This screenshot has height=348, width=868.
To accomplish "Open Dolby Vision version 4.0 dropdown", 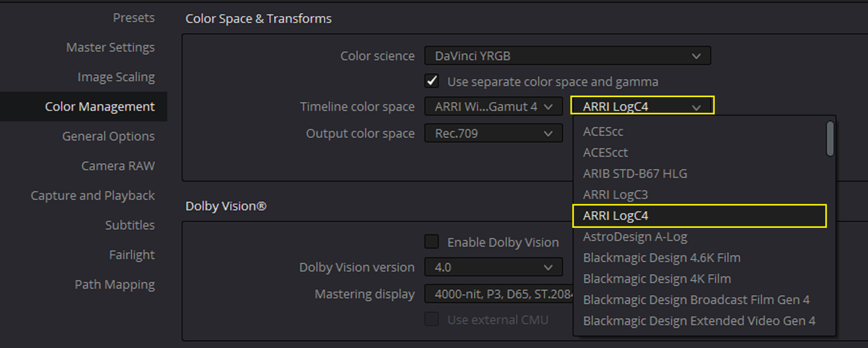I will point(494,267).
